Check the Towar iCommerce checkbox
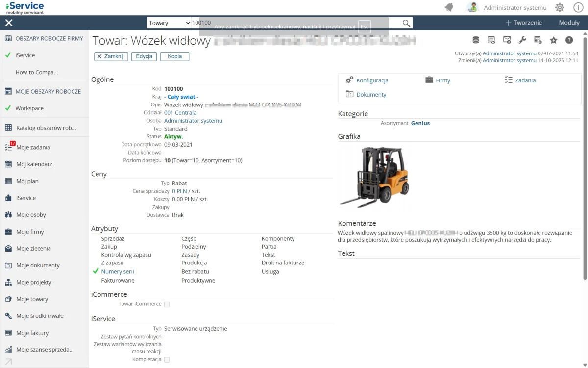This screenshot has height=368, width=588. coord(167,304)
